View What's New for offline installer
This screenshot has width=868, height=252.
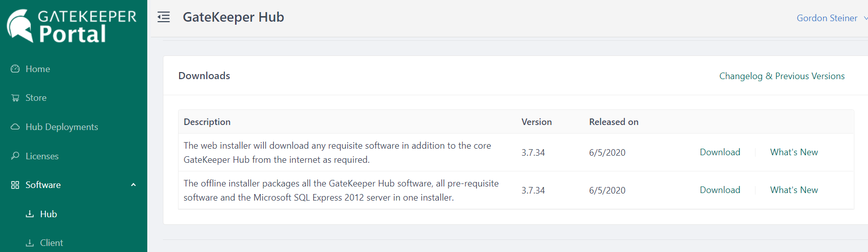click(794, 190)
